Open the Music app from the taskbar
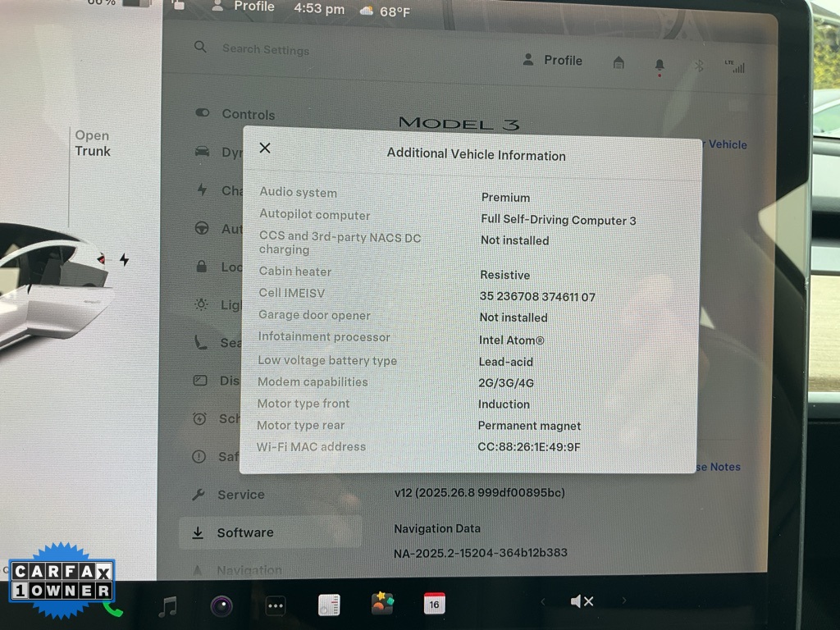Screen dimensions: 840x630 (x=170, y=605)
